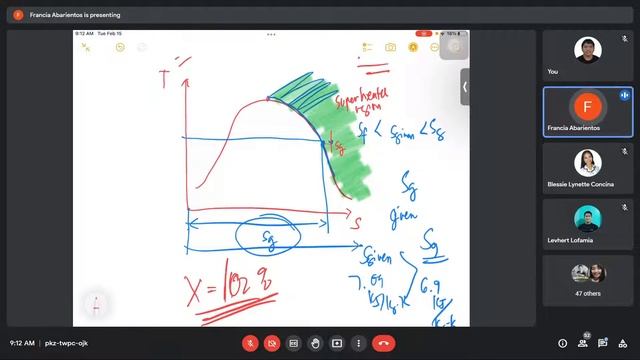The image size is (640, 360).
Task: Click the muted mic icon on Levhert's tile
Action: pos(624,208)
